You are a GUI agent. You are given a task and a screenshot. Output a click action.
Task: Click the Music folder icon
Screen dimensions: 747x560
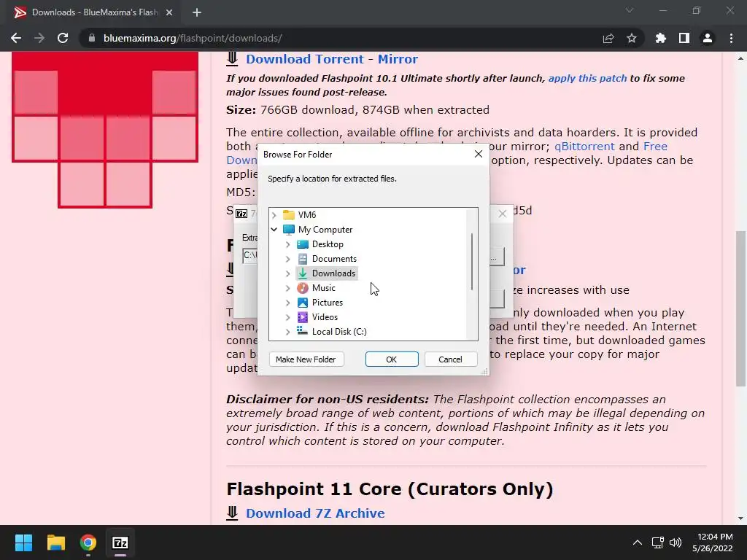pos(303,287)
